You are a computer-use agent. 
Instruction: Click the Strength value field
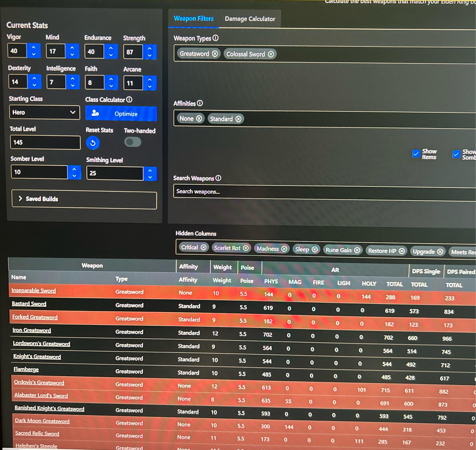[x=133, y=52]
